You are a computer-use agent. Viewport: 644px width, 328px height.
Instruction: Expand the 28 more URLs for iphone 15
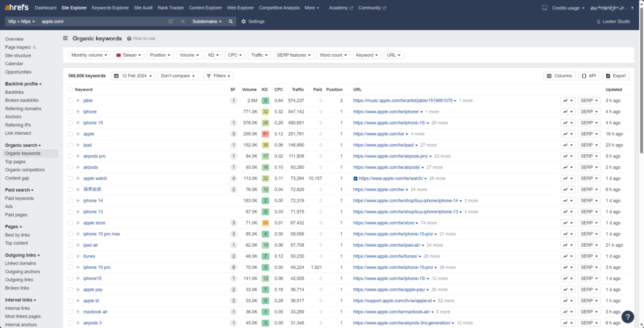[x=440, y=123]
